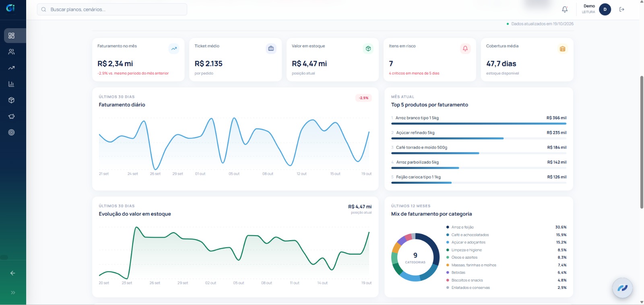644x305 pixels.
Task: Click the logout icon in header
Action: [622, 9]
